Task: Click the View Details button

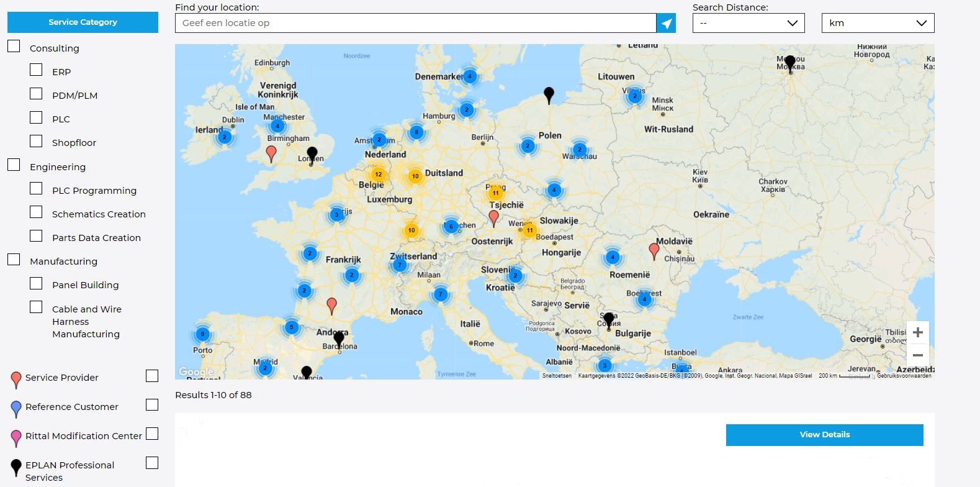Action: 824,435
